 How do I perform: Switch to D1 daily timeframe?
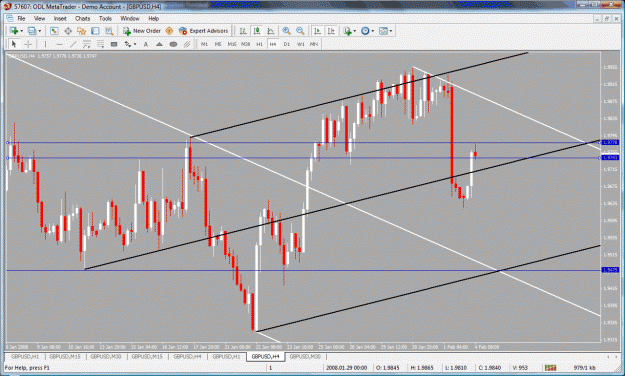click(287, 44)
